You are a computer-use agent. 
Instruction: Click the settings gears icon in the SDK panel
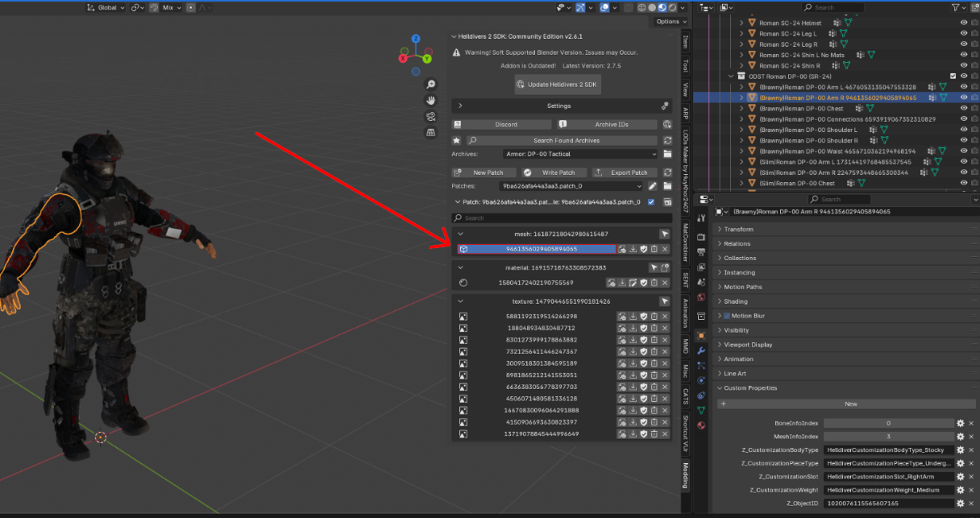665,106
